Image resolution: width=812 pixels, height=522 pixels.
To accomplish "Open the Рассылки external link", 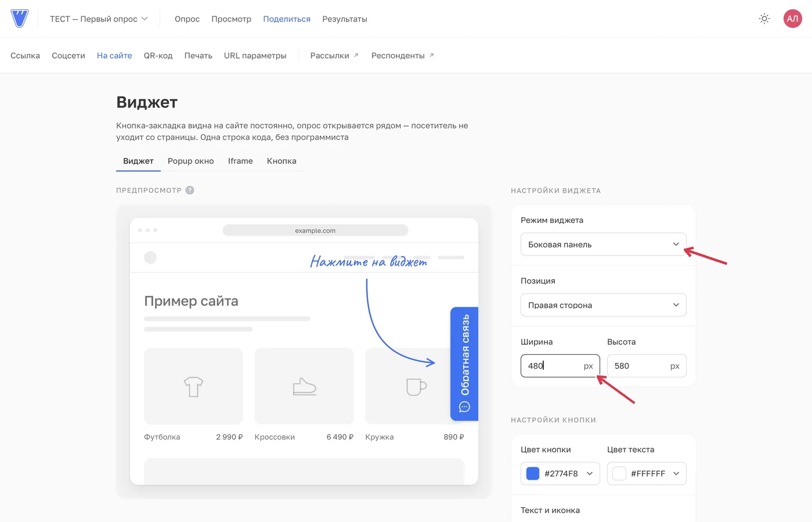I will click(x=334, y=56).
